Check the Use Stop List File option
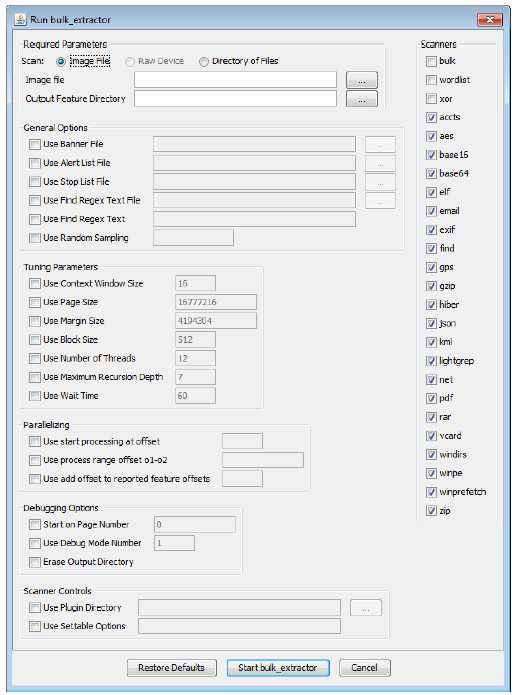518x695 pixels. [x=35, y=182]
